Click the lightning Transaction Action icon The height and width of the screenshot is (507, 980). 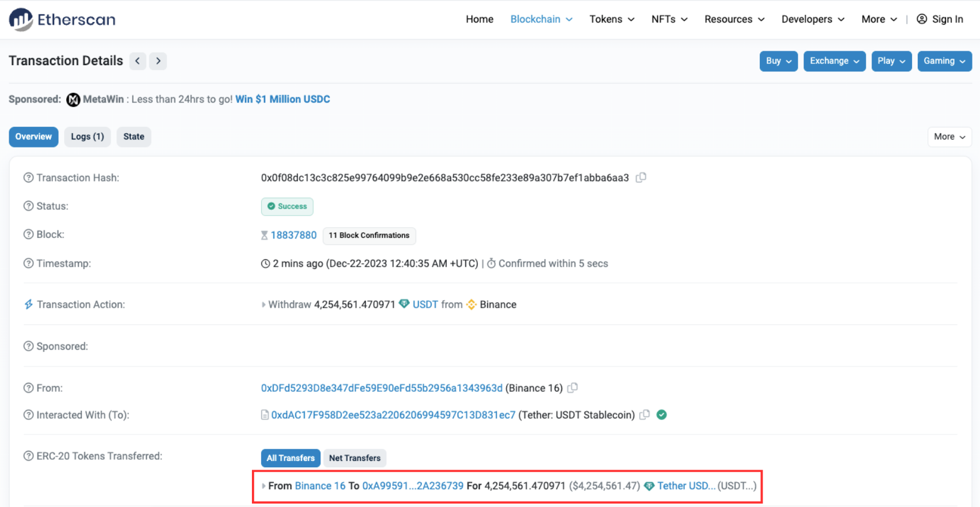point(28,304)
